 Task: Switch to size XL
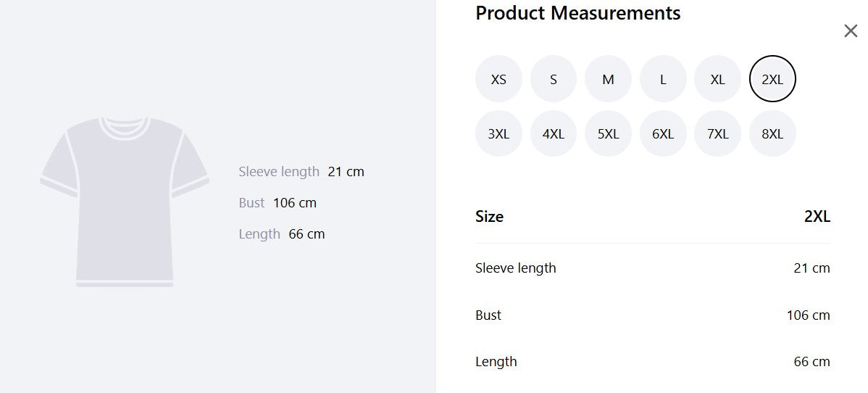(717, 79)
